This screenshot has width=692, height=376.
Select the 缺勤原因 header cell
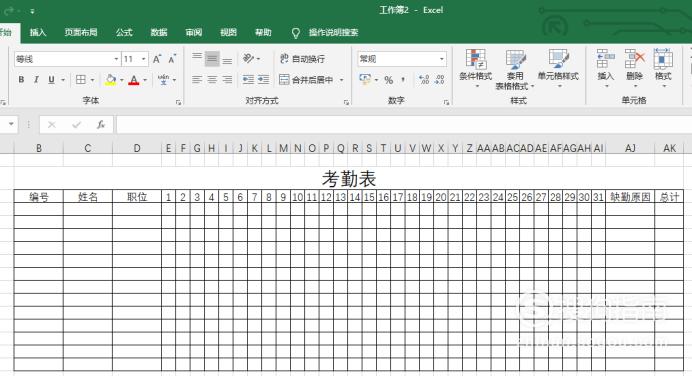tap(630, 197)
